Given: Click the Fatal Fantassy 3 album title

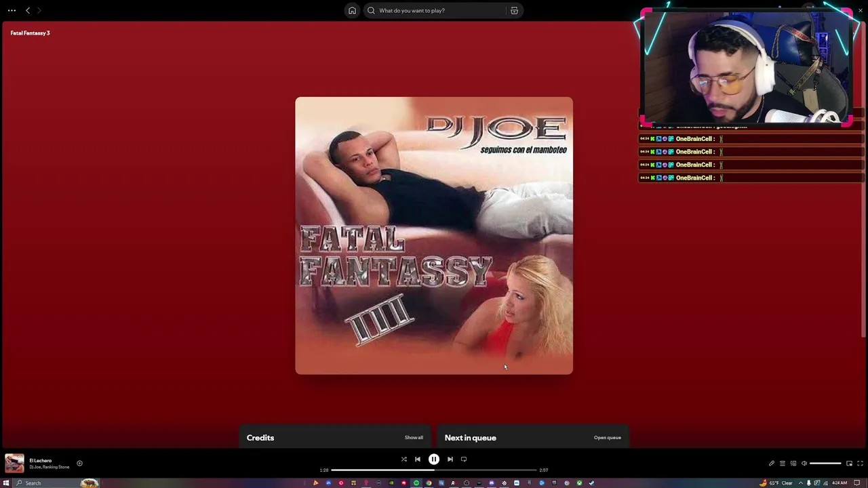Looking at the screenshot, I should pos(30,33).
